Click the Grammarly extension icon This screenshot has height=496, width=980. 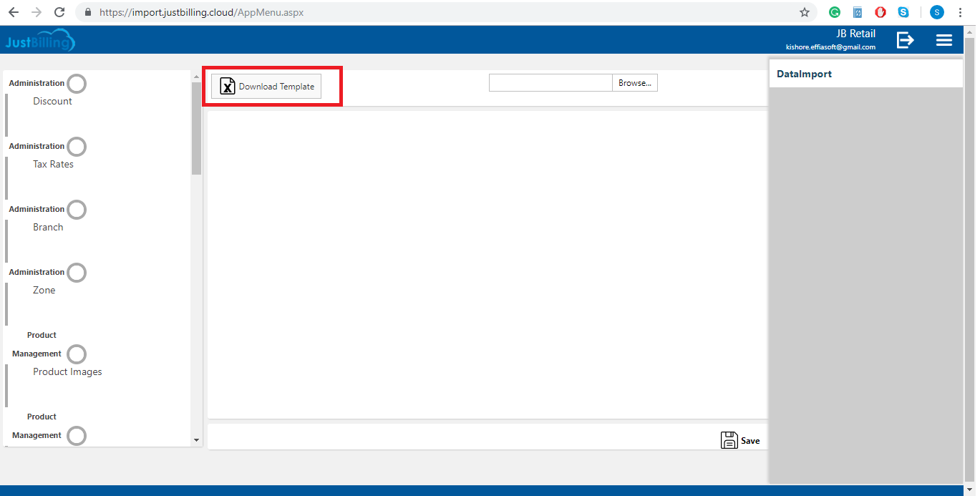coord(835,12)
